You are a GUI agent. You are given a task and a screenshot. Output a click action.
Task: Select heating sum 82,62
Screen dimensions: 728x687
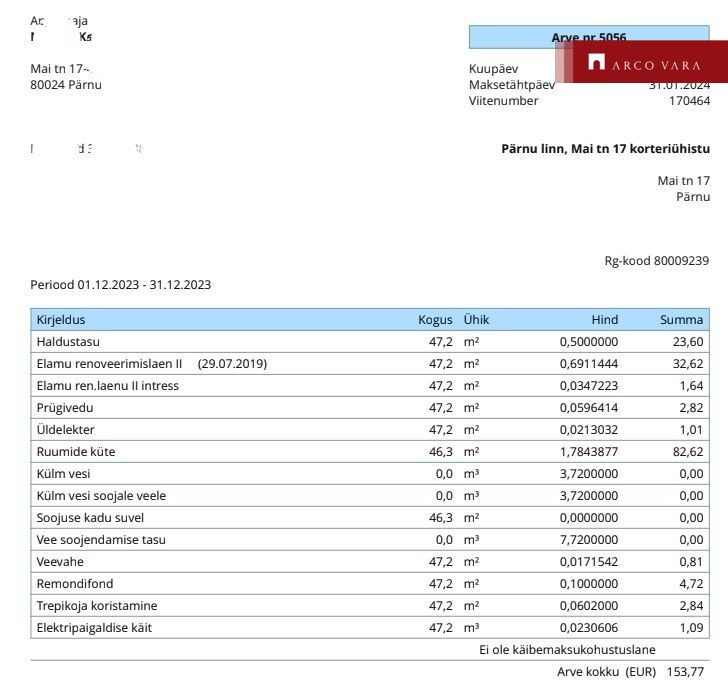coord(688,452)
